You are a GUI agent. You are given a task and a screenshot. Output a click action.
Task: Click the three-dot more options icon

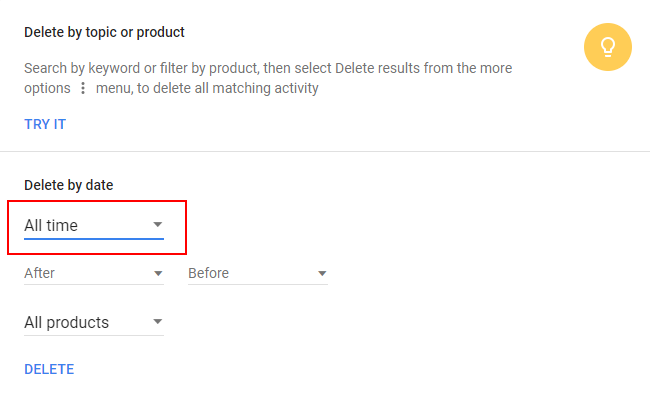(x=83, y=88)
